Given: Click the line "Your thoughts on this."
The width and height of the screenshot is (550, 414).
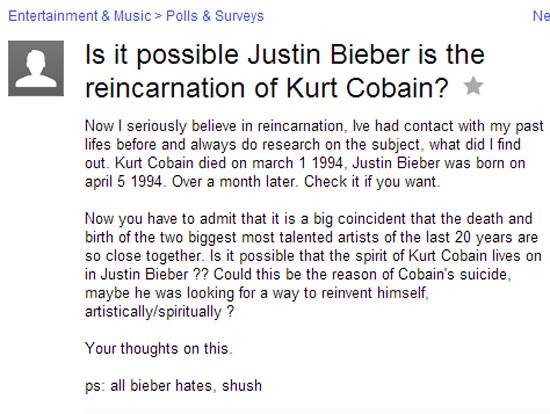Looking at the screenshot, I should [x=159, y=348].
